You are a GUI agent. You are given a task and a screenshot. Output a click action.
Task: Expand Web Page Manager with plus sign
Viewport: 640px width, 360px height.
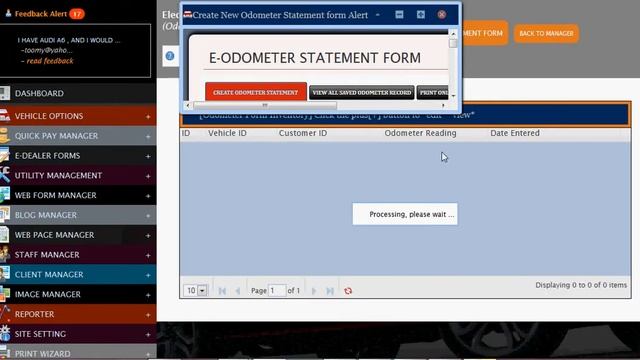148,235
